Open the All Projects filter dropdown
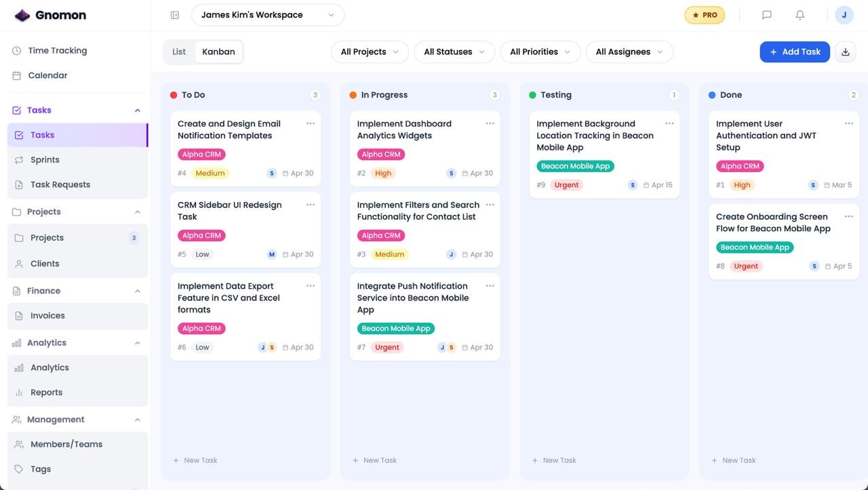 (x=370, y=52)
